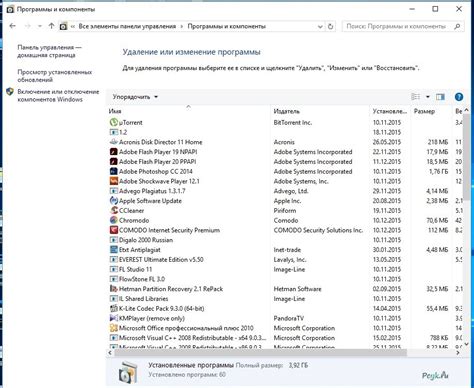The height and width of the screenshot is (388, 474).
Task: Click Все элементы панели управления breadcrumb
Action: (x=127, y=26)
